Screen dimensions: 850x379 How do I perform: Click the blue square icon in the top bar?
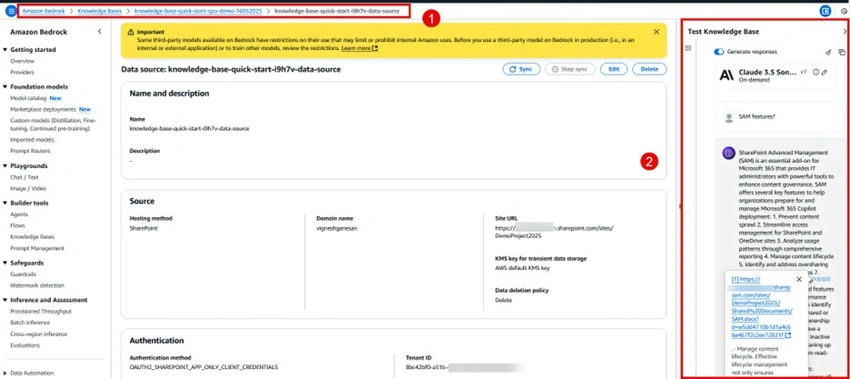825,11
